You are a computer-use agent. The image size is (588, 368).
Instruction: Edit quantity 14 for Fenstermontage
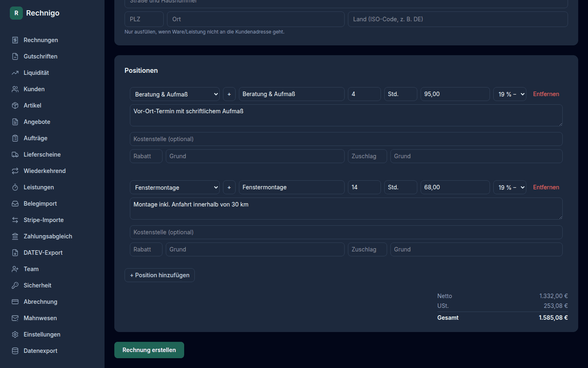tap(364, 187)
